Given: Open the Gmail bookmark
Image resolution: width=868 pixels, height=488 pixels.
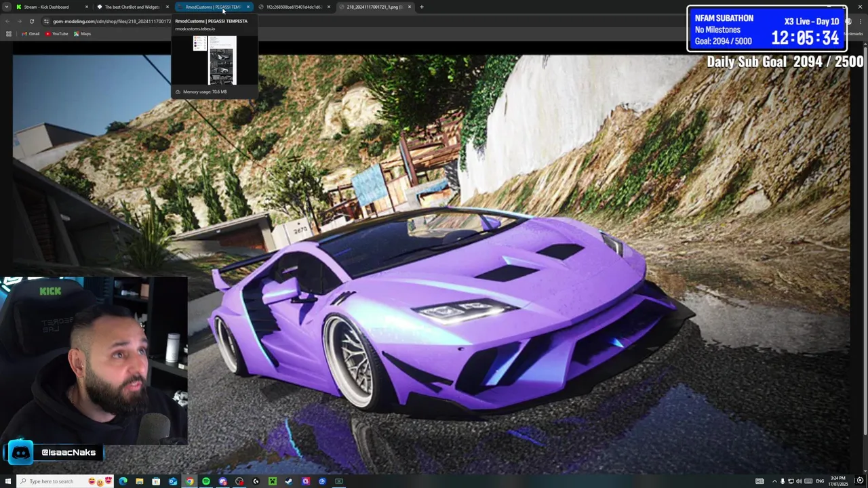Looking at the screenshot, I should 31,34.
